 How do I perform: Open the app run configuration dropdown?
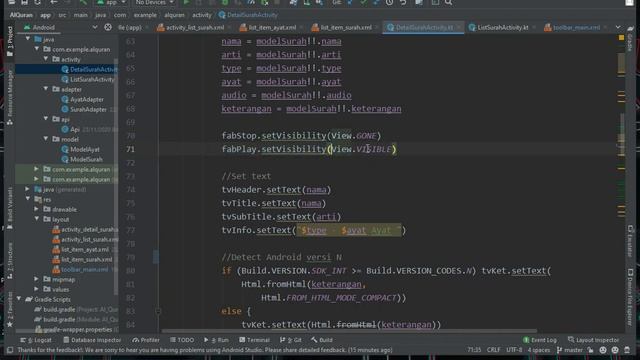pyautogui.click(x=111, y=2)
